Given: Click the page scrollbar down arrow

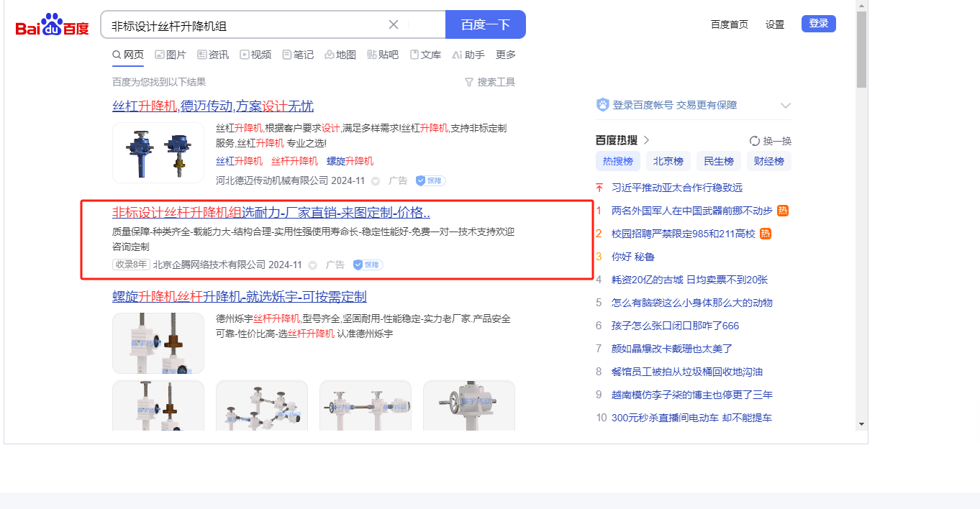Looking at the screenshot, I should click(x=861, y=424).
